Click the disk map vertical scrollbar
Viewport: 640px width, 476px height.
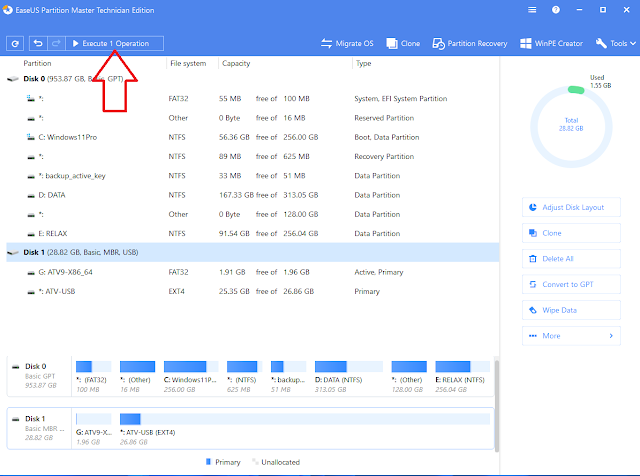[496, 405]
